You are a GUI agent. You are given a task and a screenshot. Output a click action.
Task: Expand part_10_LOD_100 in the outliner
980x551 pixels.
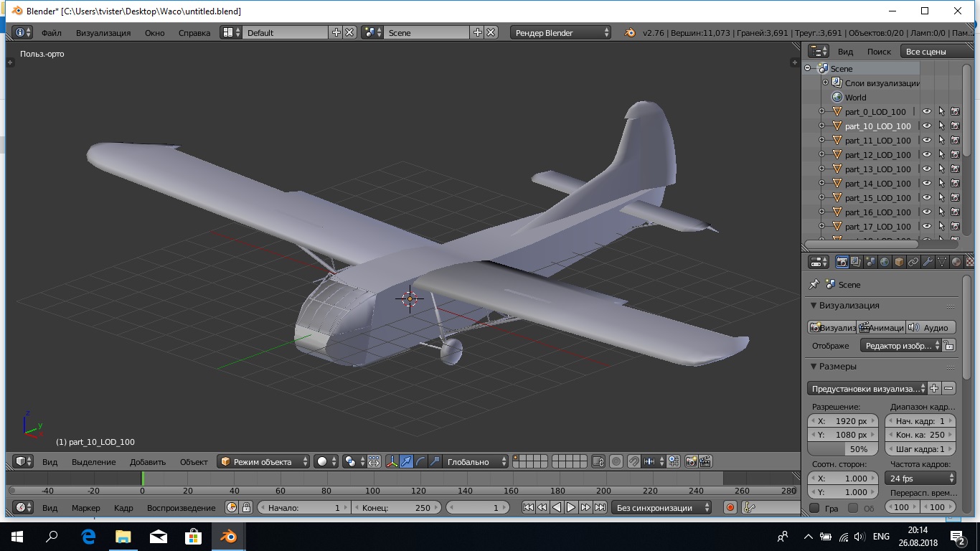(x=822, y=126)
